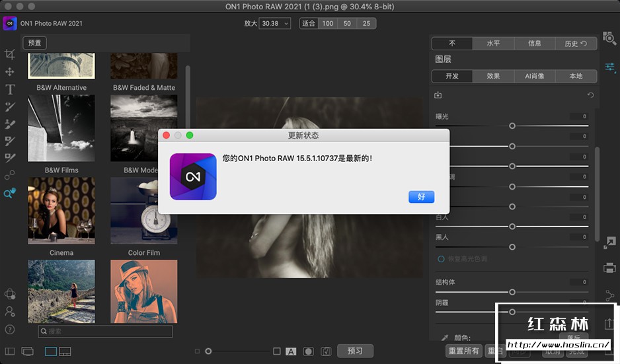Select the clone stamp retouch brush tool

(10, 124)
